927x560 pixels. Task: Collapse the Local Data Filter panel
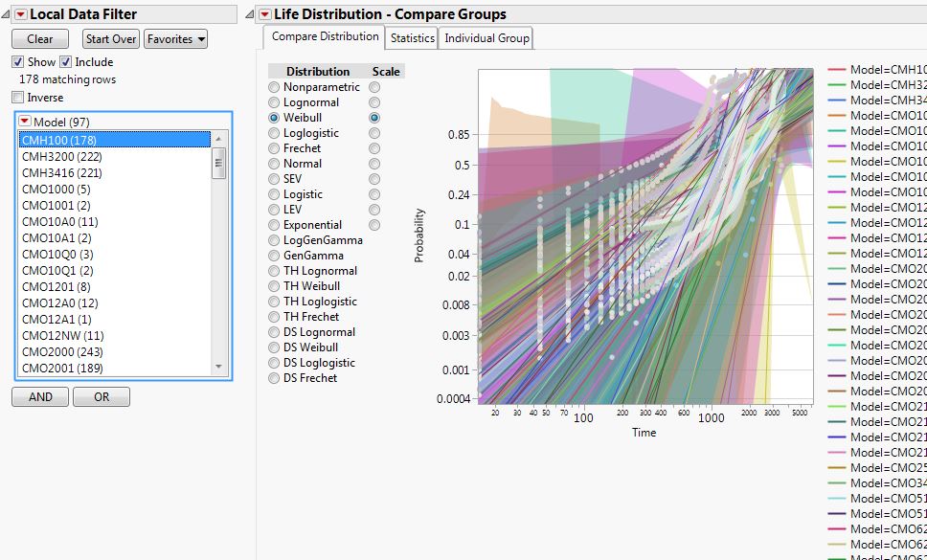6,14
